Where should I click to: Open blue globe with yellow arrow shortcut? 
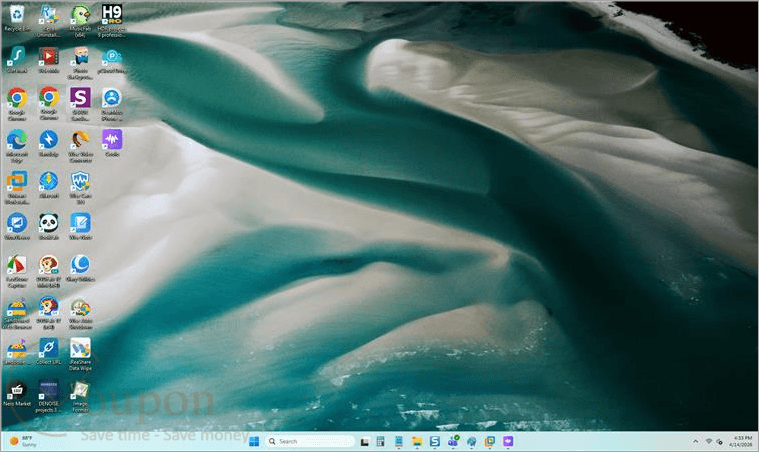click(48, 184)
